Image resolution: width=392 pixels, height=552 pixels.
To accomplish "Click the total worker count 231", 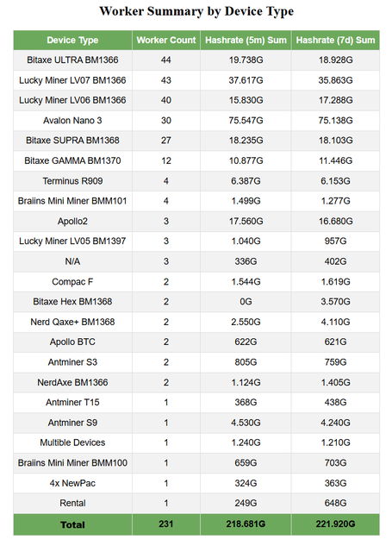I will click(x=166, y=524).
